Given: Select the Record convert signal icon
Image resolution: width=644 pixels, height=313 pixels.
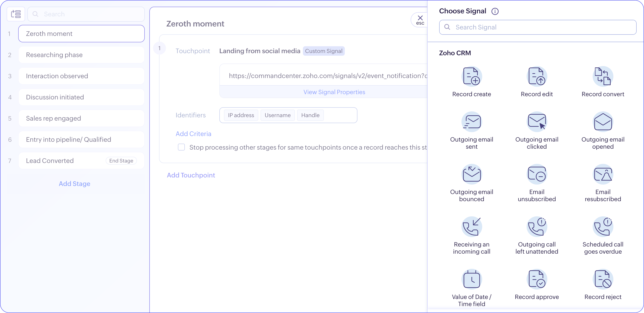Looking at the screenshot, I should (603, 76).
